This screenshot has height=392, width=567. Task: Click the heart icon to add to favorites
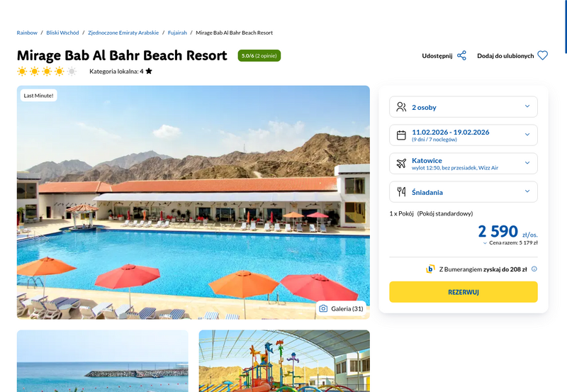(542, 56)
